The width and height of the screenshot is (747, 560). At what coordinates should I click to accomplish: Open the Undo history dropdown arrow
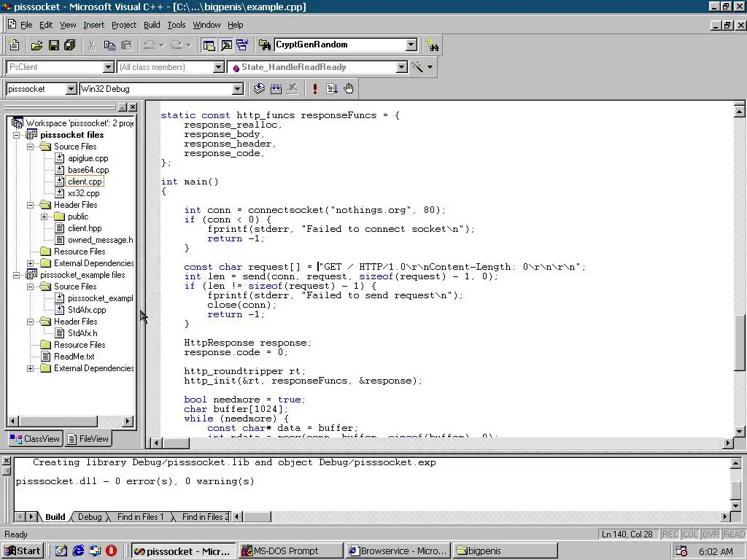pos(161,45)
